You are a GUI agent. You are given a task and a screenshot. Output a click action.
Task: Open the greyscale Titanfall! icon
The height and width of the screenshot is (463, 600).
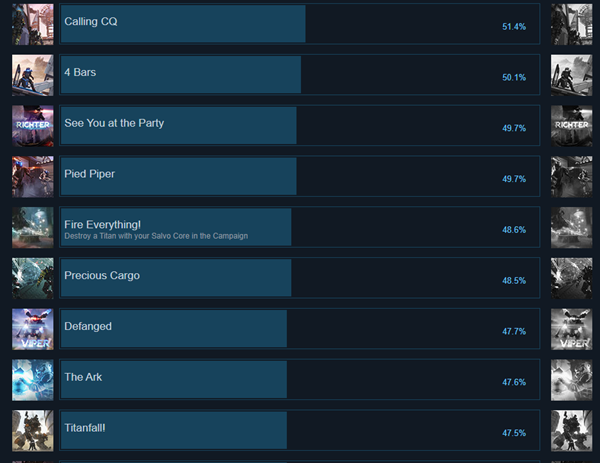tap(571, 431)
